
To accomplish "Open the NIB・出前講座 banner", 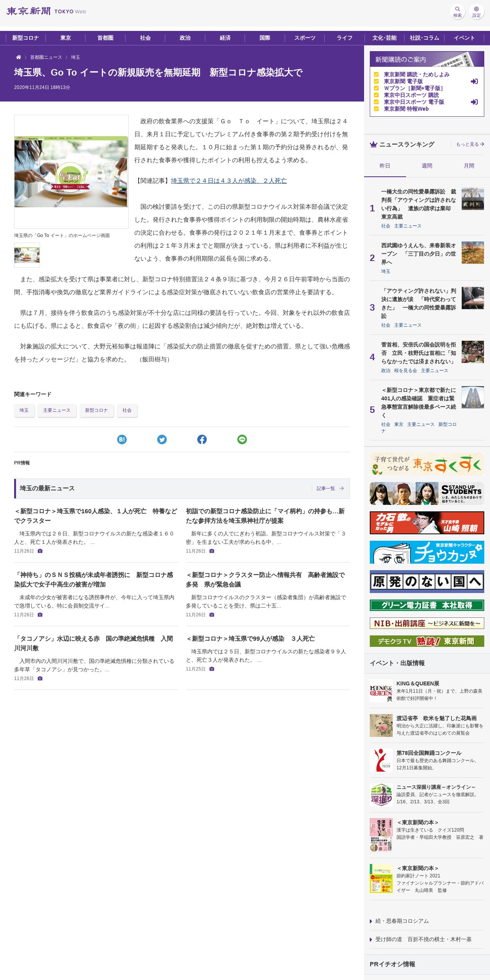I will (x=427, y=623).
